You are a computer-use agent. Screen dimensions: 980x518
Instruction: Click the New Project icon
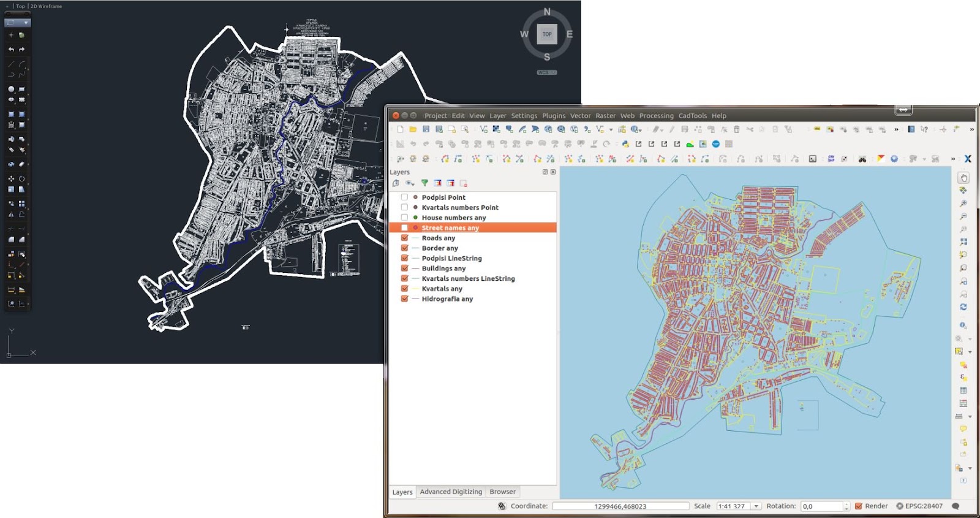point(400,129)
